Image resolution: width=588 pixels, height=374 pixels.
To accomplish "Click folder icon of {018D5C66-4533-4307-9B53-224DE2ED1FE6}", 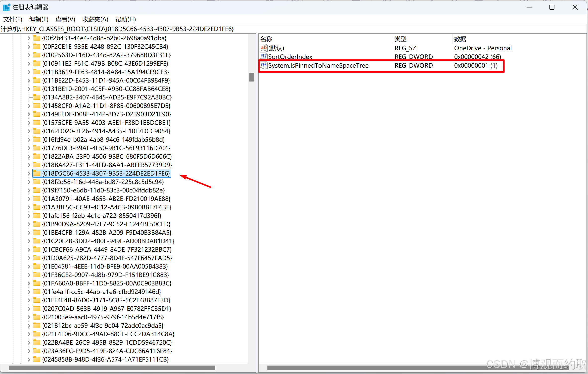I will click(x=37, y=173).
